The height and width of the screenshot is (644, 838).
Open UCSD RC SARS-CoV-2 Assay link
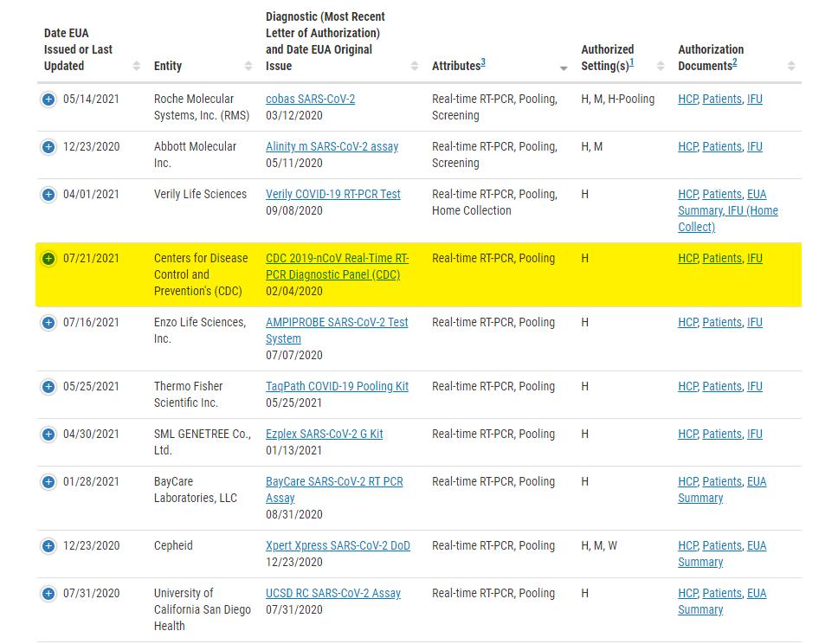click(333, 593)
